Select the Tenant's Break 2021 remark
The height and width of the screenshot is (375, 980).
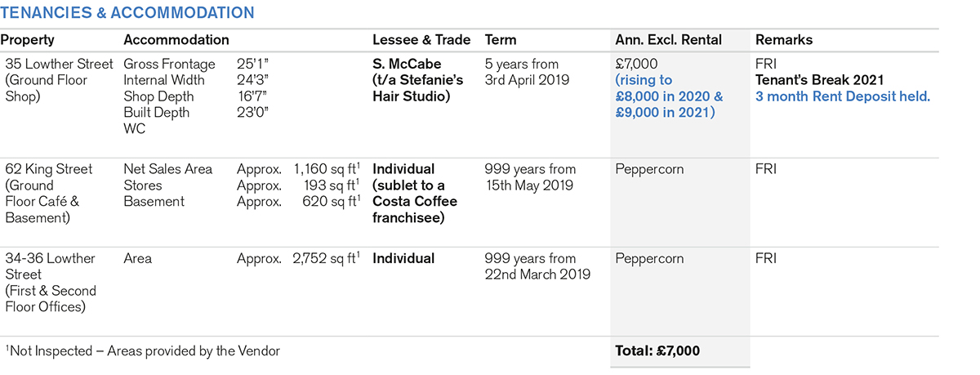tap(822, 80)
